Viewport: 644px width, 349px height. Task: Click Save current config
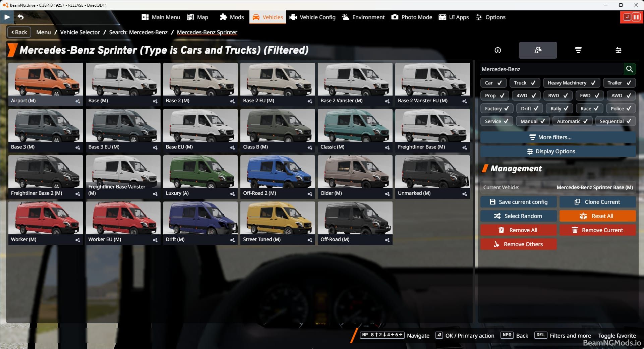point(518,202)
